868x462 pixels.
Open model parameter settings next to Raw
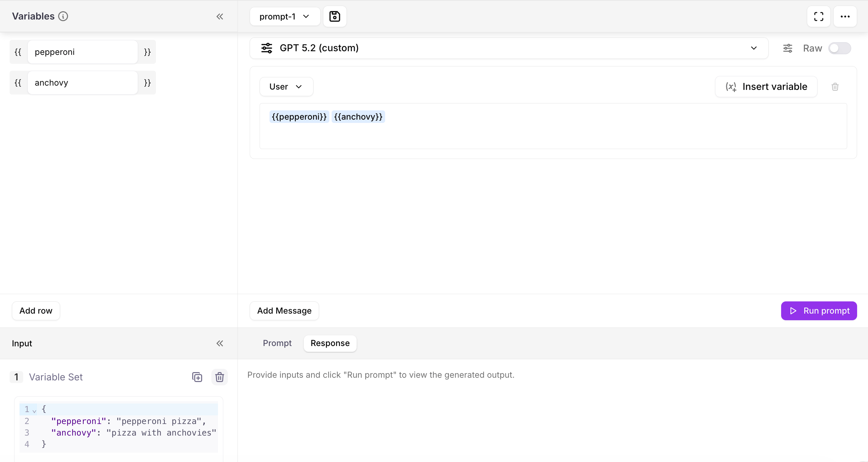(787, 48)
